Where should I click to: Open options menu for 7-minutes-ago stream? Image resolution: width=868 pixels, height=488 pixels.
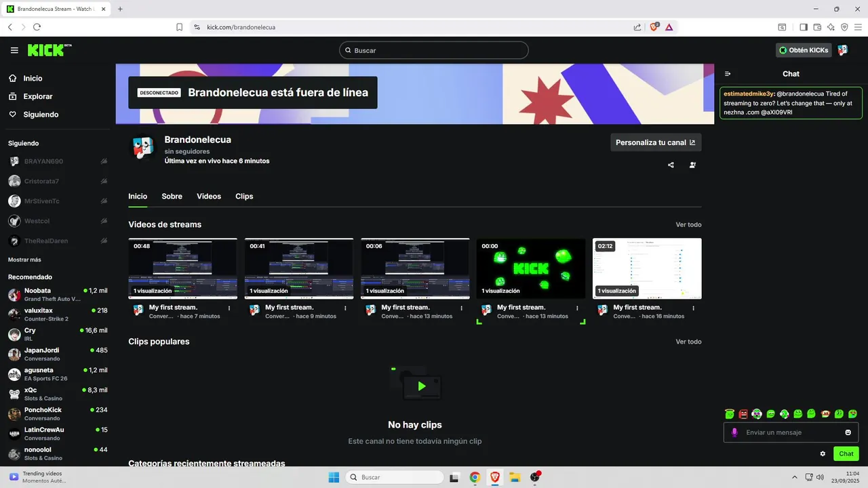point(229,308)
